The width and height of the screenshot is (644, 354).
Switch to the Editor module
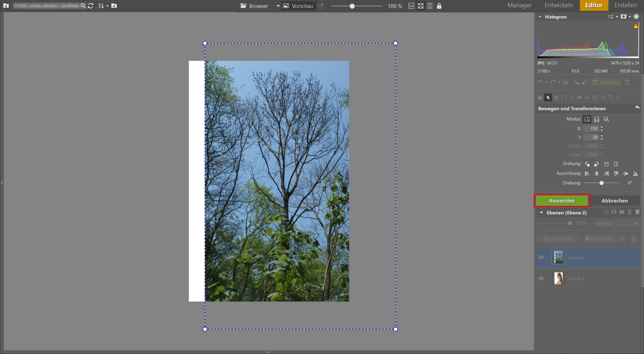594,5
